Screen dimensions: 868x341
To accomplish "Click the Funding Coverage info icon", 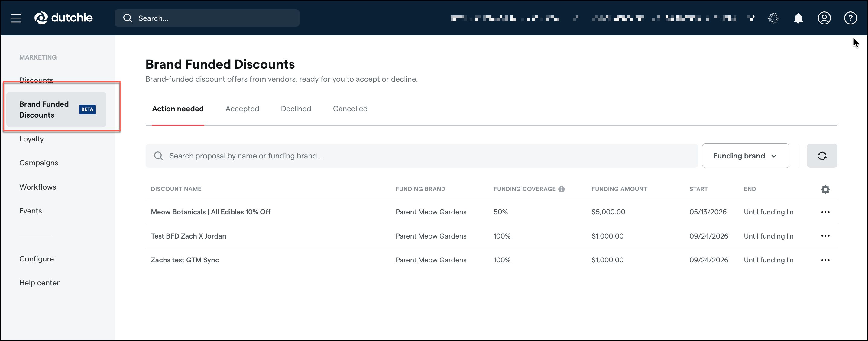I will click(561, 189).
